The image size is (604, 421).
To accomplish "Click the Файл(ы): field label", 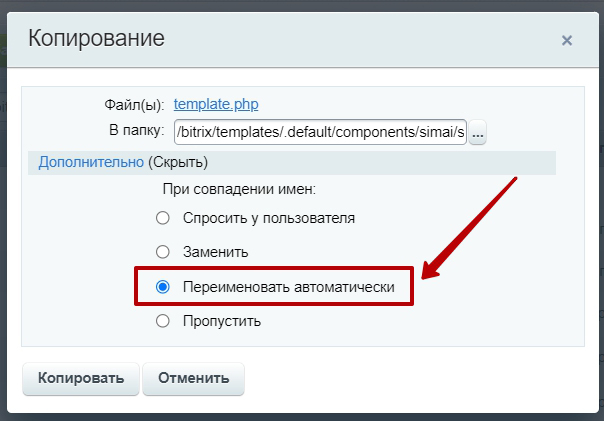I will point(134,104).
